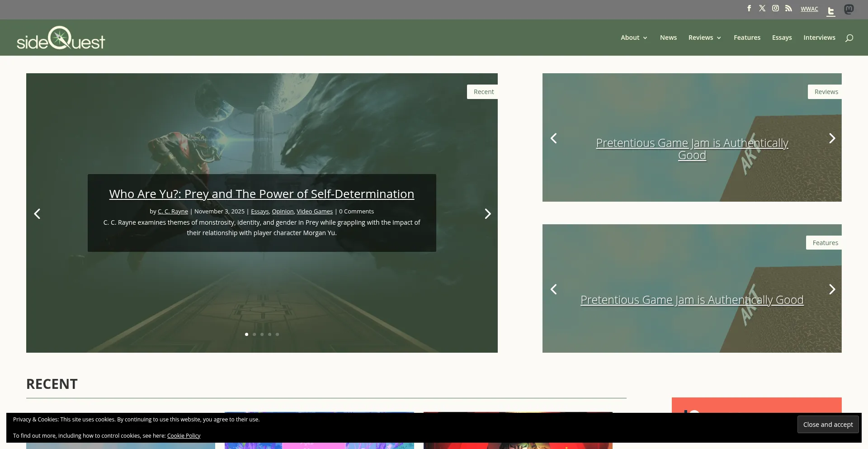Click the sideQuest logo
Screen dimensions: 868x449
click(61, 38)
